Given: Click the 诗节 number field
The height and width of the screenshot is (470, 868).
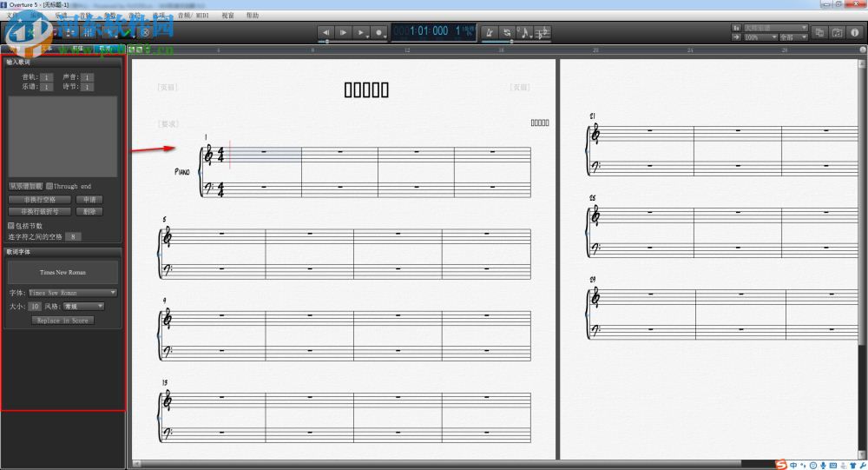Looking at the screenshot, I should tap(87, 87).
